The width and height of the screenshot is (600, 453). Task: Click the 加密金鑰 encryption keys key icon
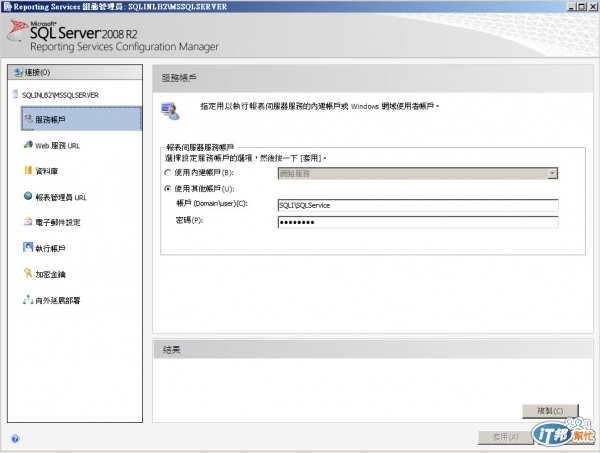coord(28,273)
